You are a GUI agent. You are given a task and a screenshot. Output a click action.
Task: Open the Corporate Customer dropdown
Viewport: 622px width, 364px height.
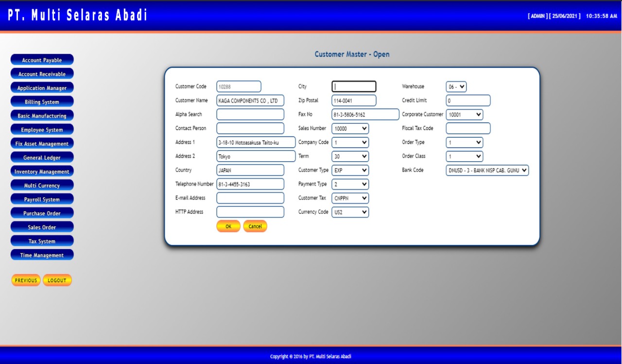click(465, 115)
